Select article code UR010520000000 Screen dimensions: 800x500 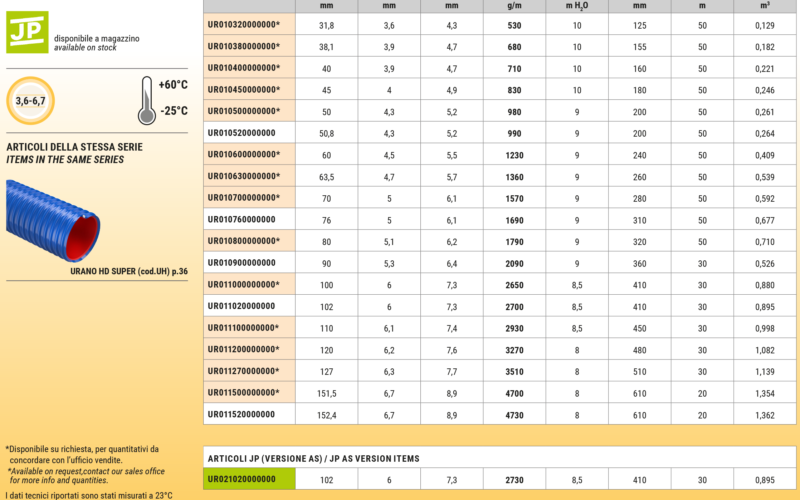pyautogui.click(x=241, y=133)
